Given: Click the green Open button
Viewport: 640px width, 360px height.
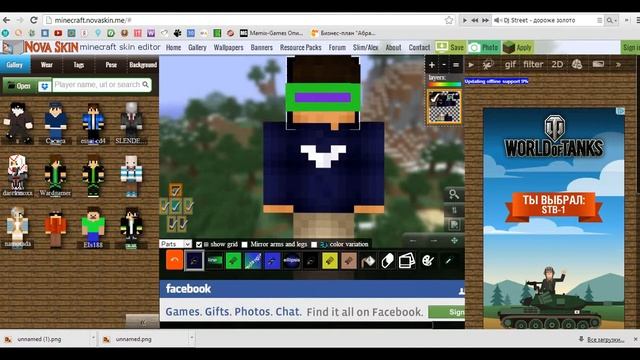Looking at the screenshot, I should coord(20,86).
